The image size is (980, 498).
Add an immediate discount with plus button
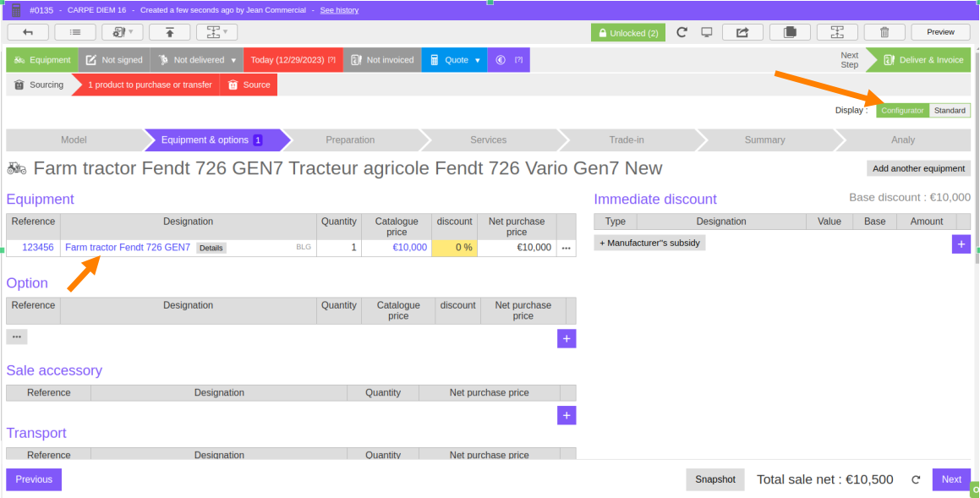tap(961, 244)
